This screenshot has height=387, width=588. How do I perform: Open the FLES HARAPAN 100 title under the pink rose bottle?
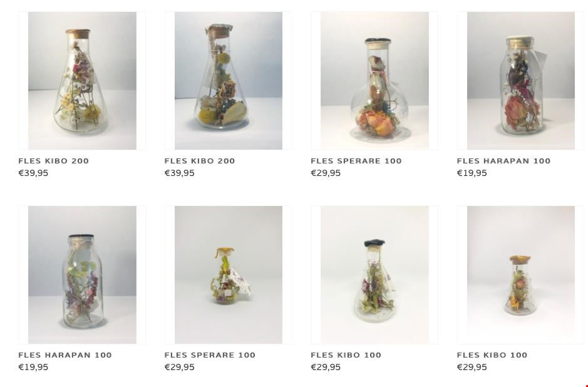pyautogui.click(x=503, y=161)
